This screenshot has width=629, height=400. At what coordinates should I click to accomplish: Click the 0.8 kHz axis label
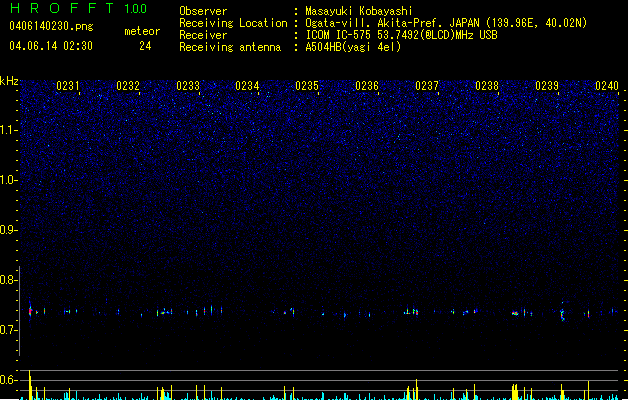8,280
